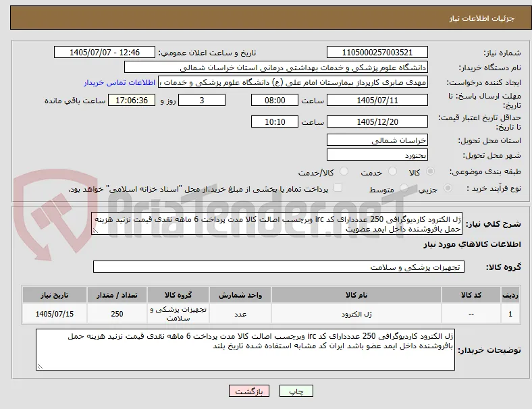This screenshot has height=409, width=532.
Task: Click the price validity date 1405/12/20
Action: point(377,121)
